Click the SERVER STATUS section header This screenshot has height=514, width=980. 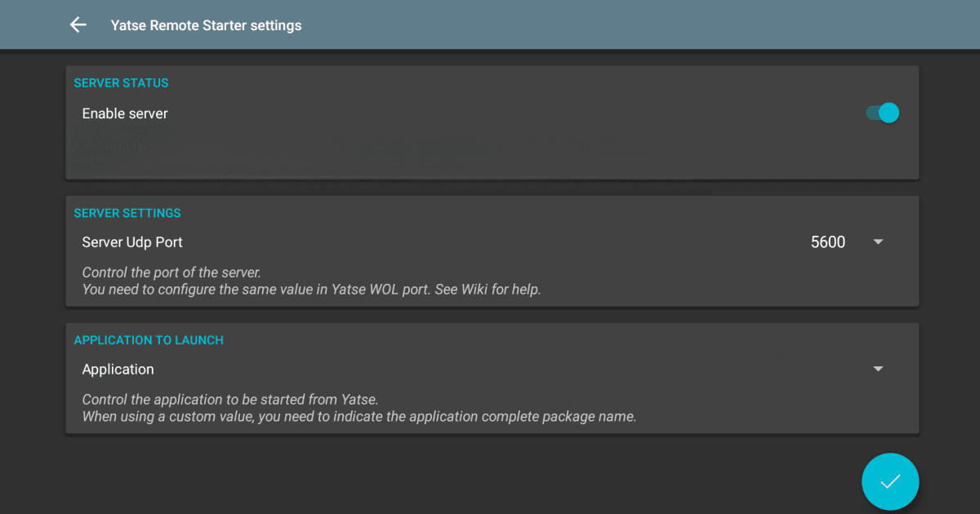(x=121, y=83)
